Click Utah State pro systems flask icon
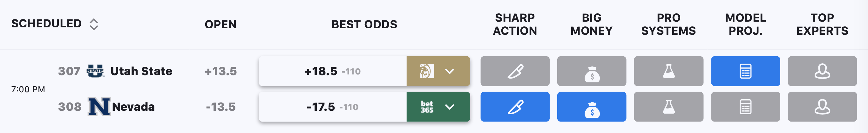 tap(668, 71)
